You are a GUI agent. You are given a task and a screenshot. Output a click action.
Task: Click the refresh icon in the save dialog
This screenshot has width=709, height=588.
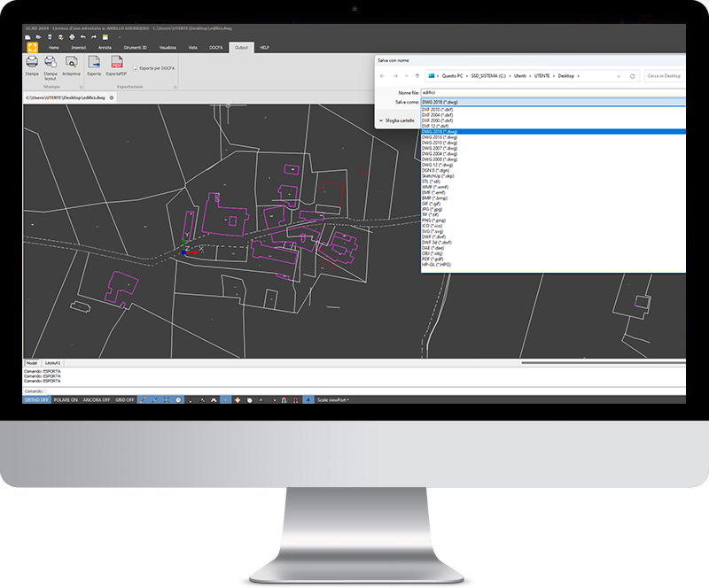tap(632, 76)
